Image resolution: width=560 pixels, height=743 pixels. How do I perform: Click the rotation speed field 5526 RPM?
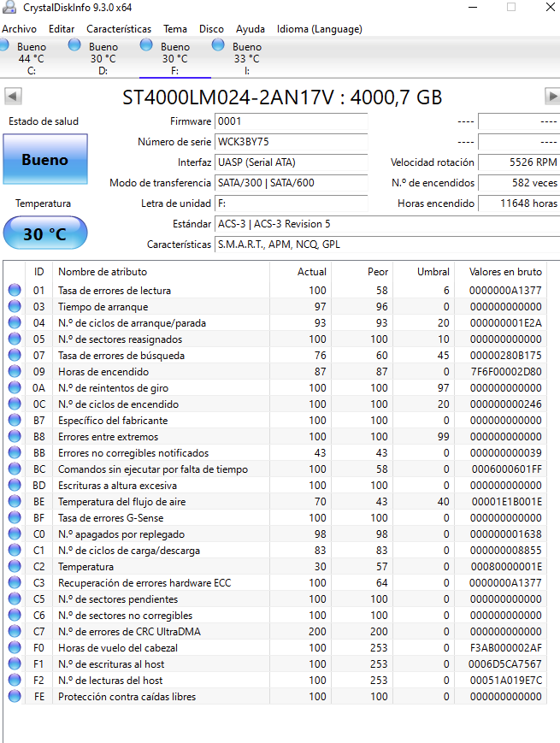pyautogui.click(x=519, y=162)
